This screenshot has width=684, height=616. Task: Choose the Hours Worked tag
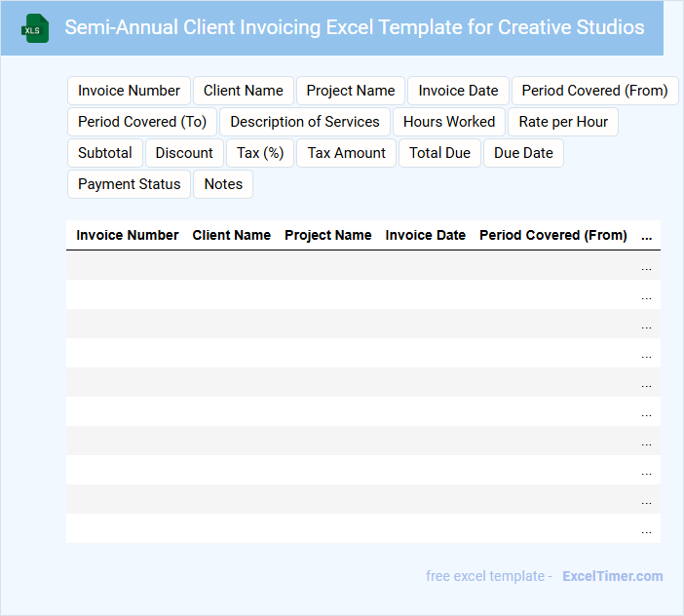[449, 122]
